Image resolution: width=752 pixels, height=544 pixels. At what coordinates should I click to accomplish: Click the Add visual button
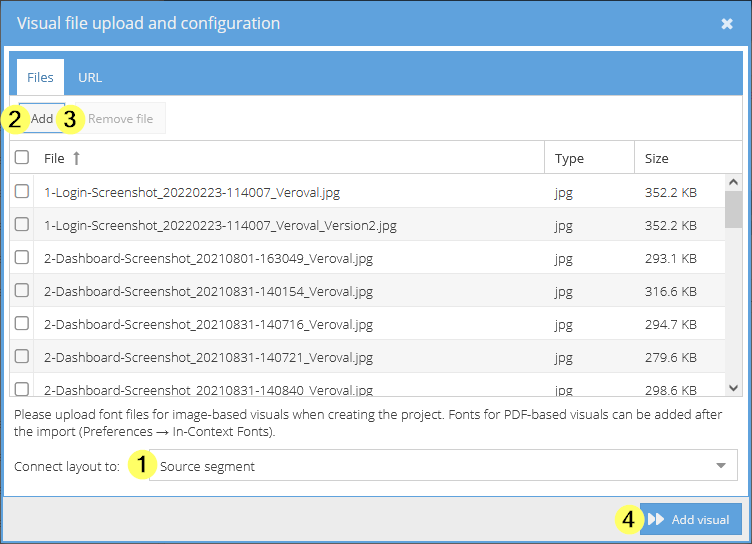tap(690, 519)
